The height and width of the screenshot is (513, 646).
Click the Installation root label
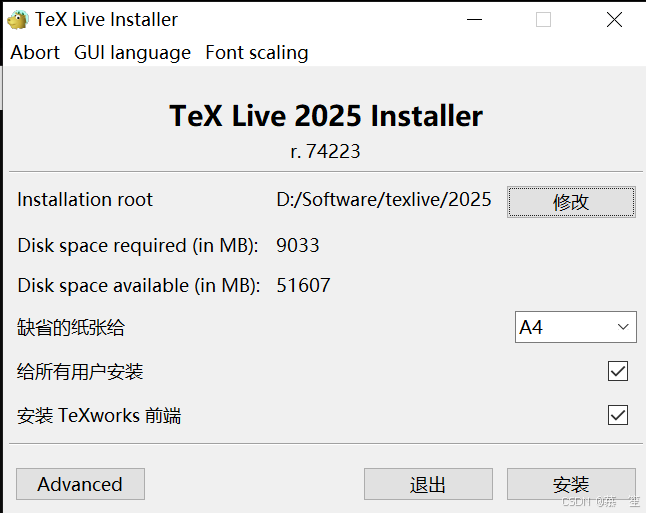[x=85, y=200]
